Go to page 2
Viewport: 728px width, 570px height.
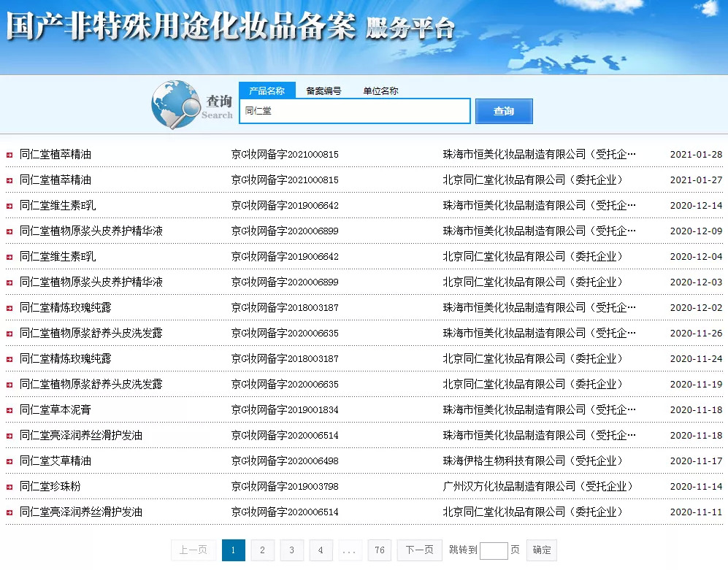(262, 550)
